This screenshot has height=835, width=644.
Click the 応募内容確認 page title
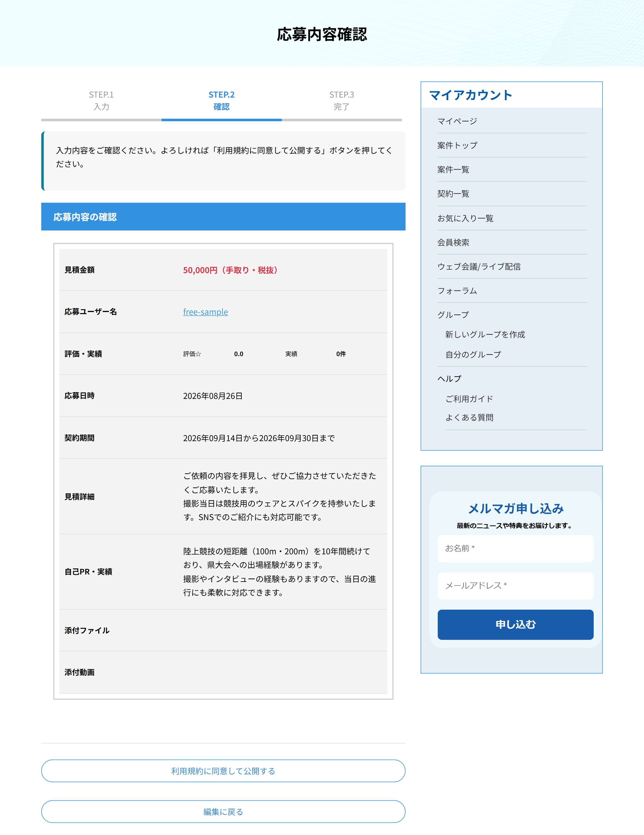point(322,34)
